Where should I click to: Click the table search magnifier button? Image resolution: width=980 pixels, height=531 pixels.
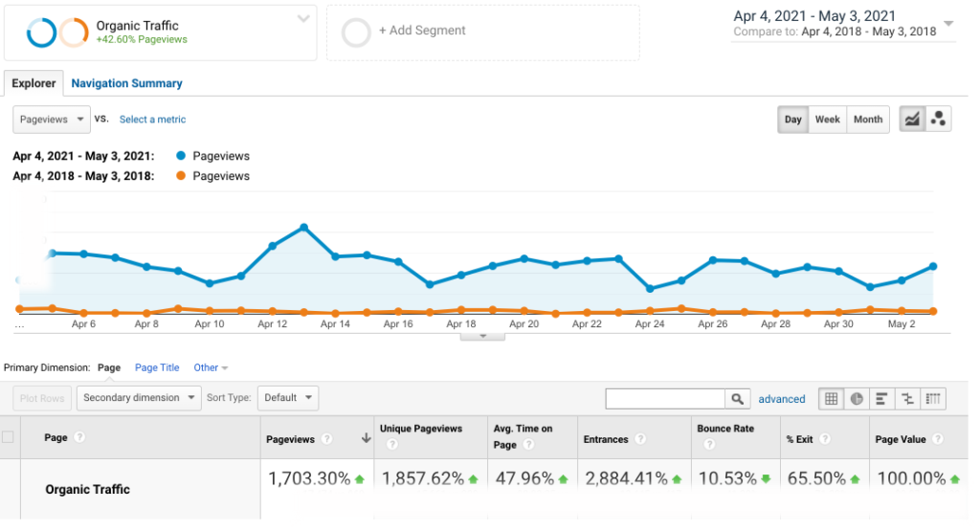tap(737, 399)
